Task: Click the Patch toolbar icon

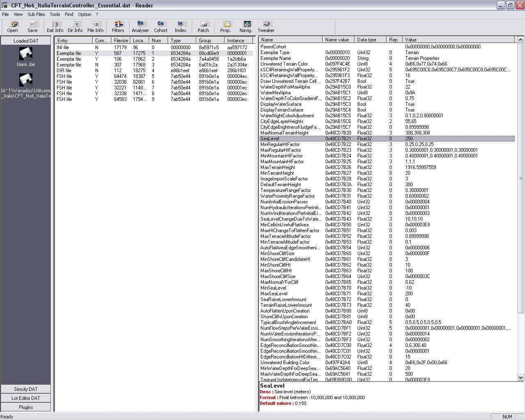Action: [203, 27]
